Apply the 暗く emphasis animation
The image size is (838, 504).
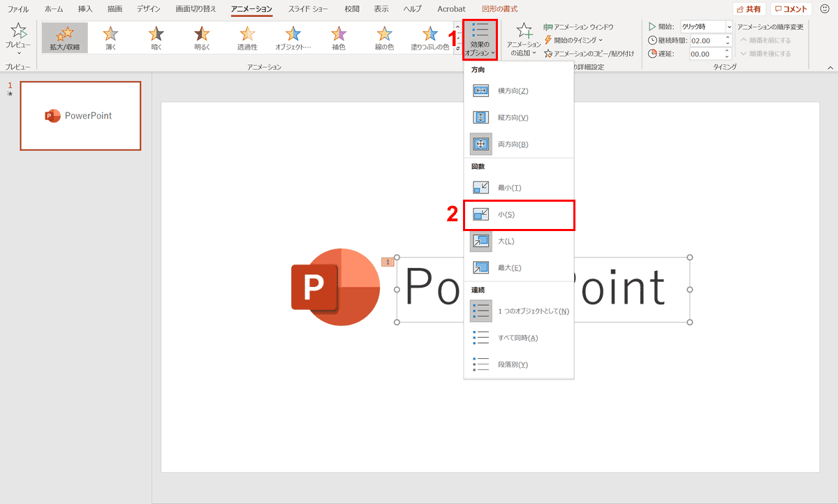tap(156, 38)
